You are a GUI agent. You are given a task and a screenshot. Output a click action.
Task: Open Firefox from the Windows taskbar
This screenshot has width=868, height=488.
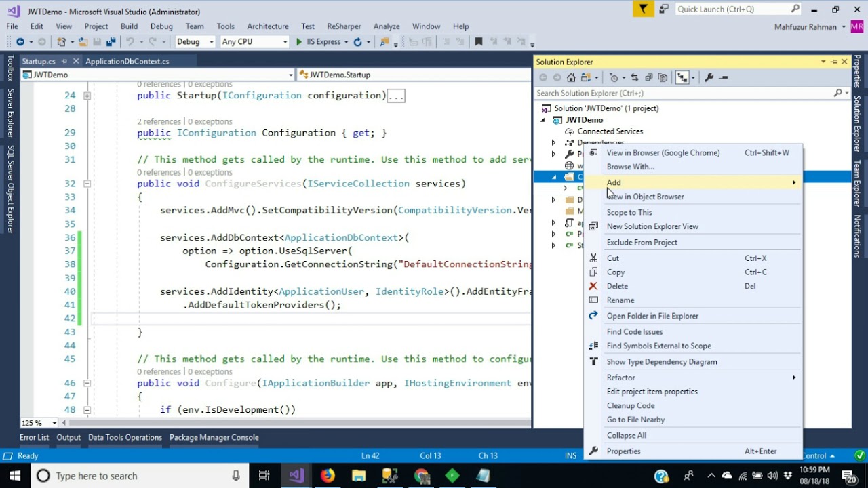click(328, 476)
